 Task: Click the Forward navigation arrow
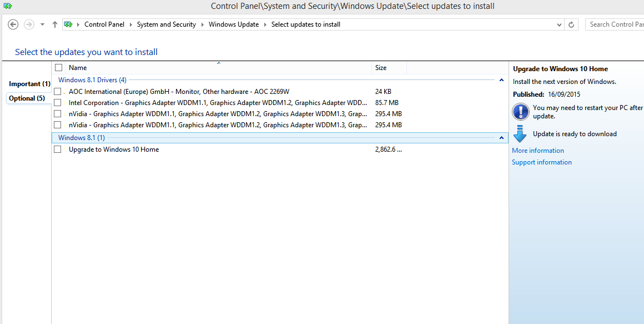click(29, 24)
